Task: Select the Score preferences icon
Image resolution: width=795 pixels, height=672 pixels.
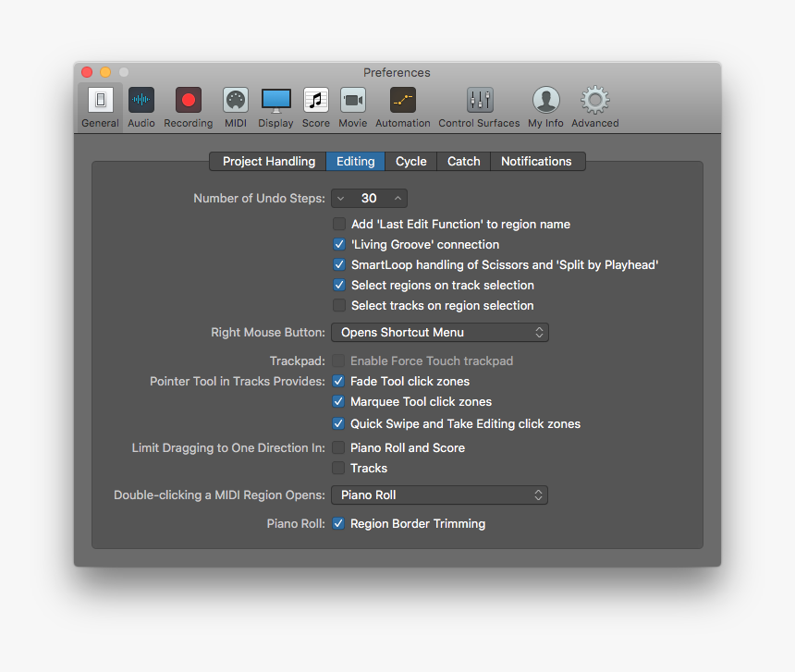Action: tap(315, 102)
